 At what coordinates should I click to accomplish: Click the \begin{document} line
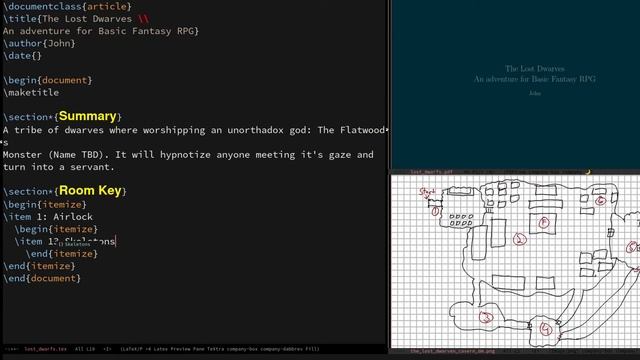coord(48,80)
